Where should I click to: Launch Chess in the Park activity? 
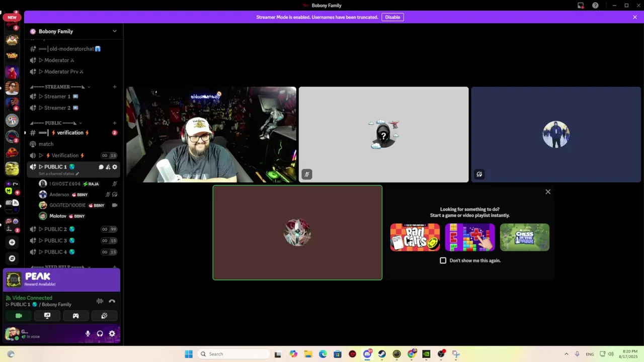(525, 237)
